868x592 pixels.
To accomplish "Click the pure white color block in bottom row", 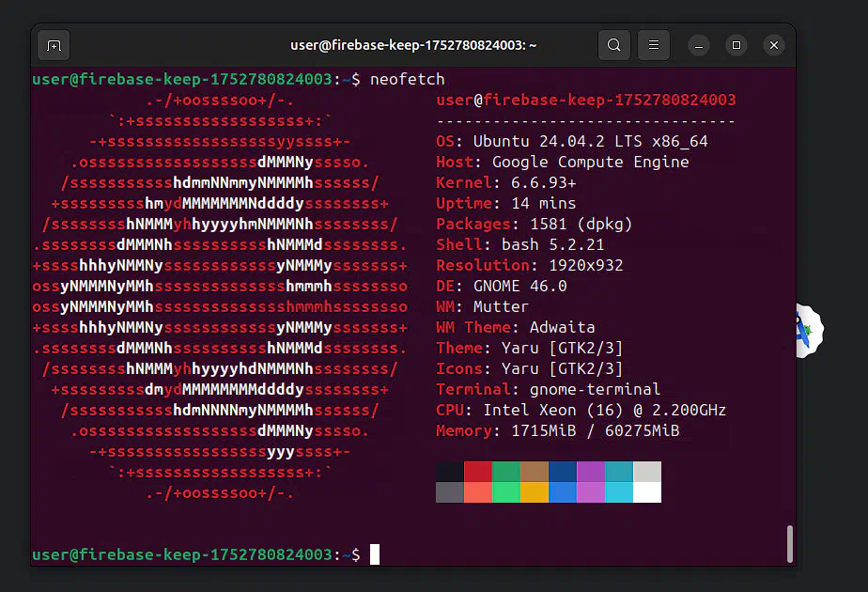I will [x=647, y=492].
